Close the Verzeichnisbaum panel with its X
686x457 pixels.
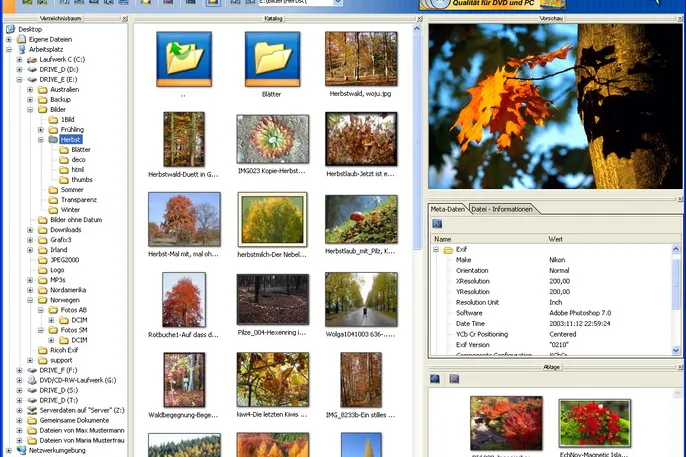click(x=125, y=19)
